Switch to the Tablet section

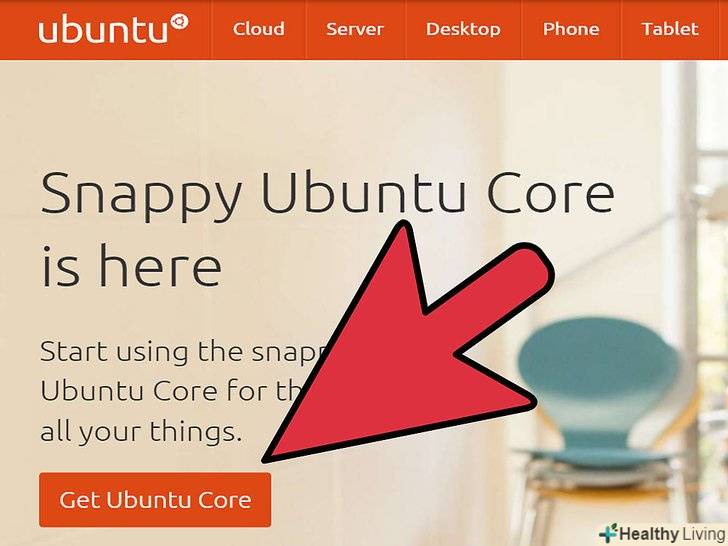coord(670,29)
